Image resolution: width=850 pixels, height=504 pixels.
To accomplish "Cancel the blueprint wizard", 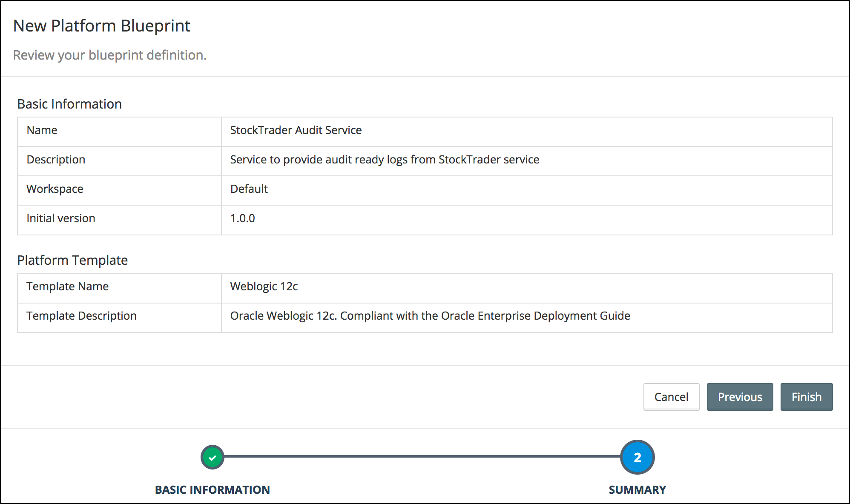I will click(671, 397).
